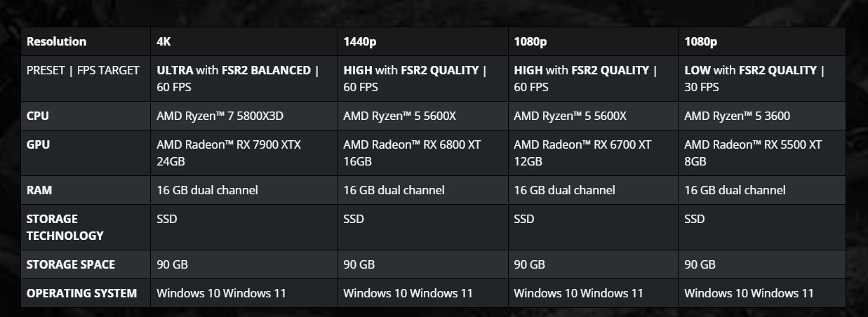Click the 1440p column header
This screenshot has height=317, width=868.
(359, 41)
